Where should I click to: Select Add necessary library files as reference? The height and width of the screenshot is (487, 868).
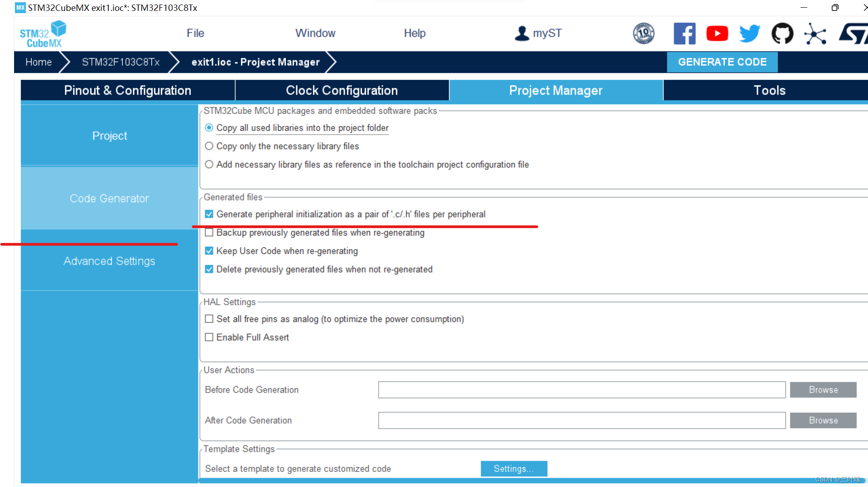[x=209, y=165]
